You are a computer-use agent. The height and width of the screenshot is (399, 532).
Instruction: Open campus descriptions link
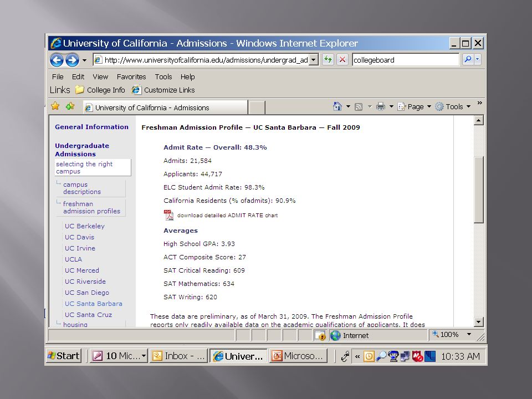coord(82,188)
